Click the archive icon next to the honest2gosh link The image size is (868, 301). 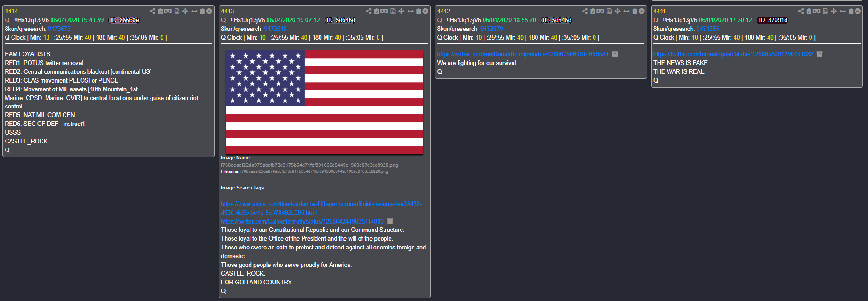point(820,54)
